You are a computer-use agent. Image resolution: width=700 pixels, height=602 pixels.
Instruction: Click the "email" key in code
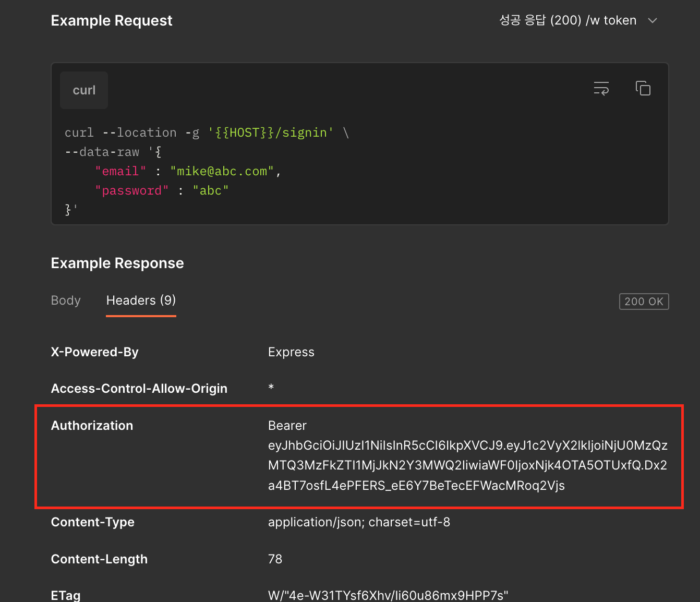pos(120,172)
